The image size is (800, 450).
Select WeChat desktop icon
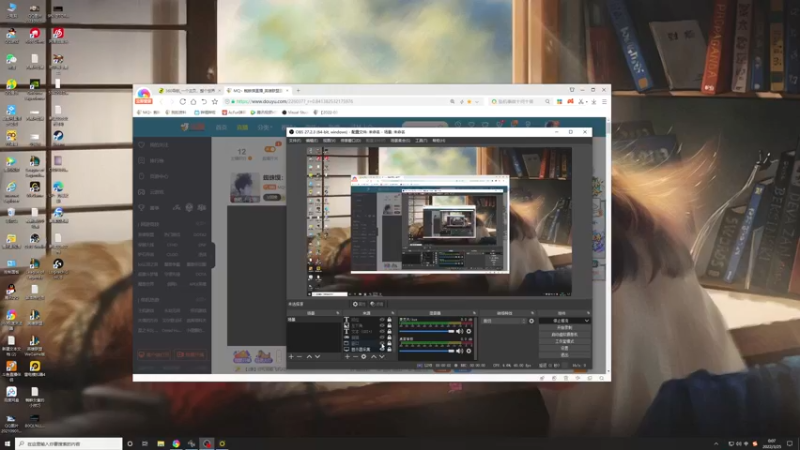tap(11, 61)
